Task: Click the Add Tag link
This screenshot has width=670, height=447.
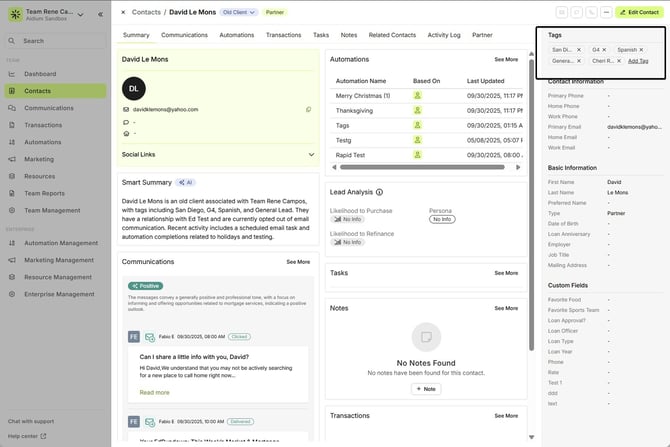Action: coord(638,61)
